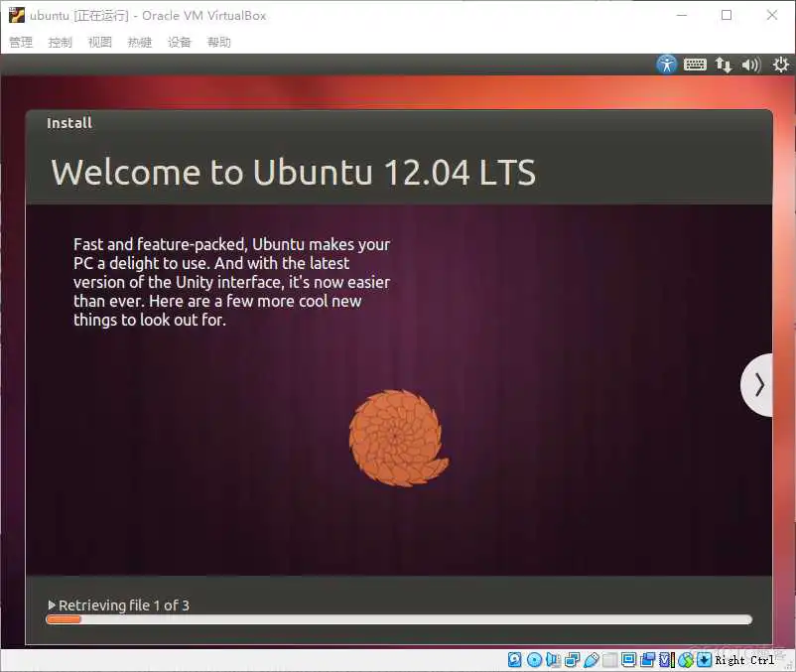Click the installation progress bar
The width and height of the screenshot is (796, 672).
[397, 618]
